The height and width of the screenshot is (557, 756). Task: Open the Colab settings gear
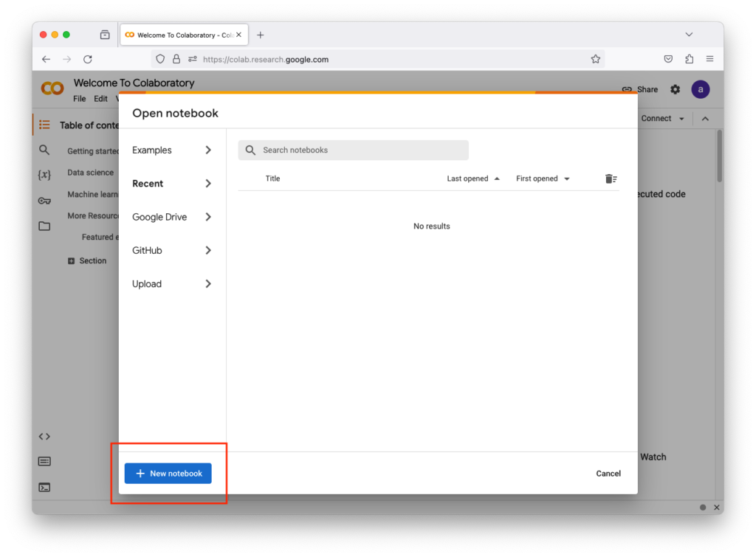pyautogui.click(x=675, y=89)
